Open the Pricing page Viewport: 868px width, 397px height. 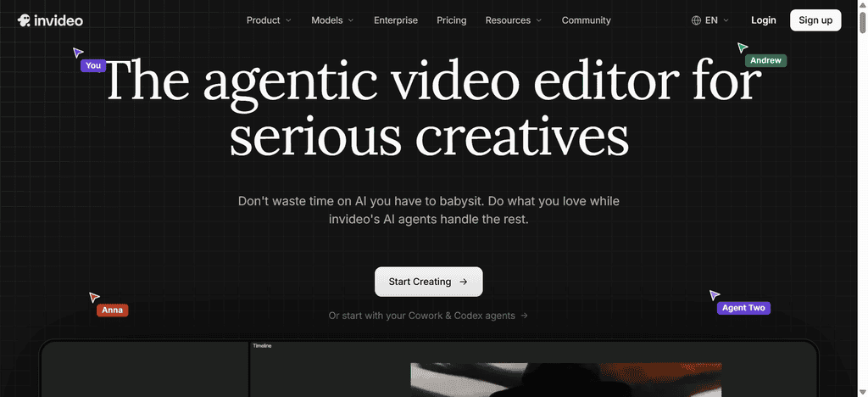pos(452,20)
